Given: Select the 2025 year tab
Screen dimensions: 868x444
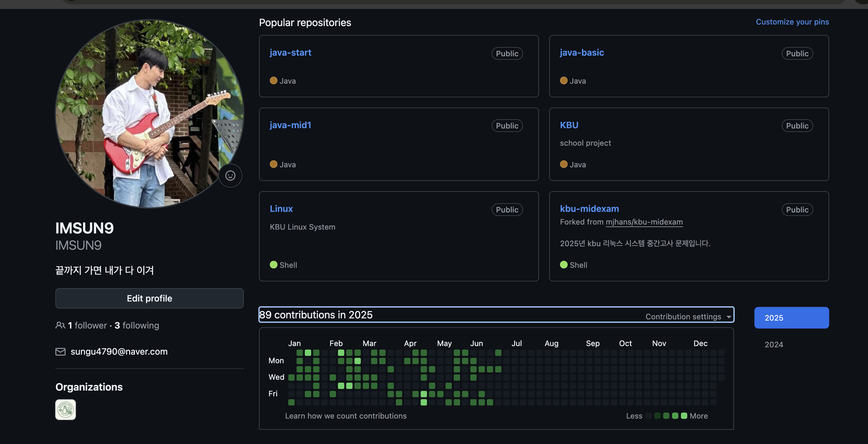Looking at the screenshot, I should point(791,317).
